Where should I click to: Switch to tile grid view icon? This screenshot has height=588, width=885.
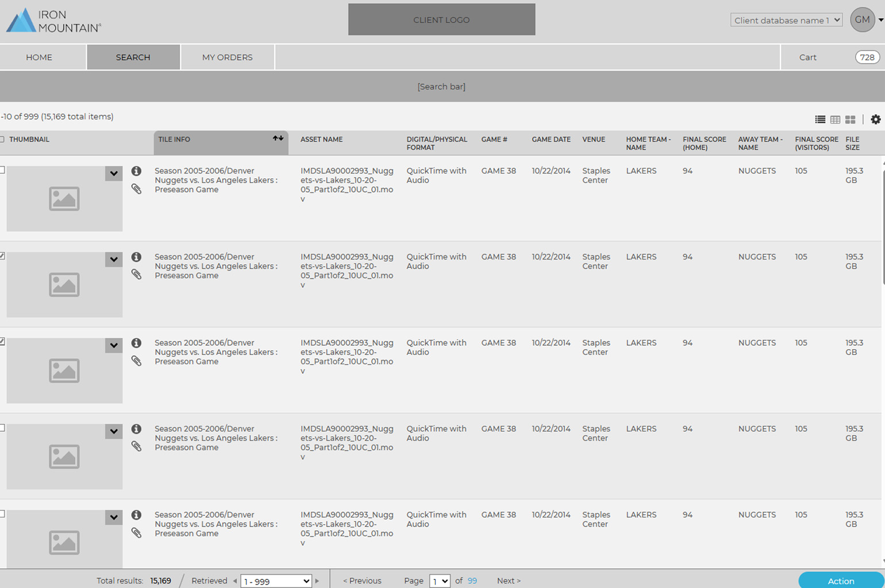click(850, 119)
